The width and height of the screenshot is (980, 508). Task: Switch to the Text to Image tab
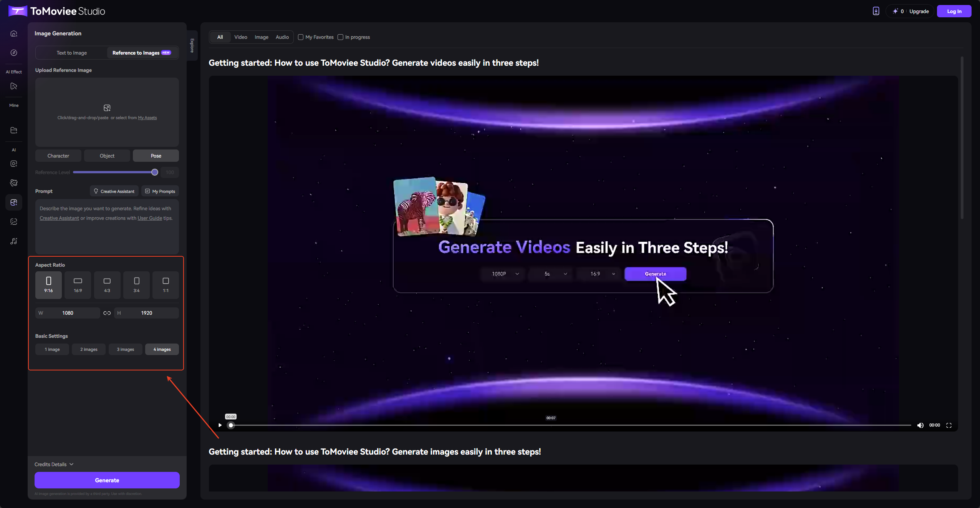coord(72,53)
